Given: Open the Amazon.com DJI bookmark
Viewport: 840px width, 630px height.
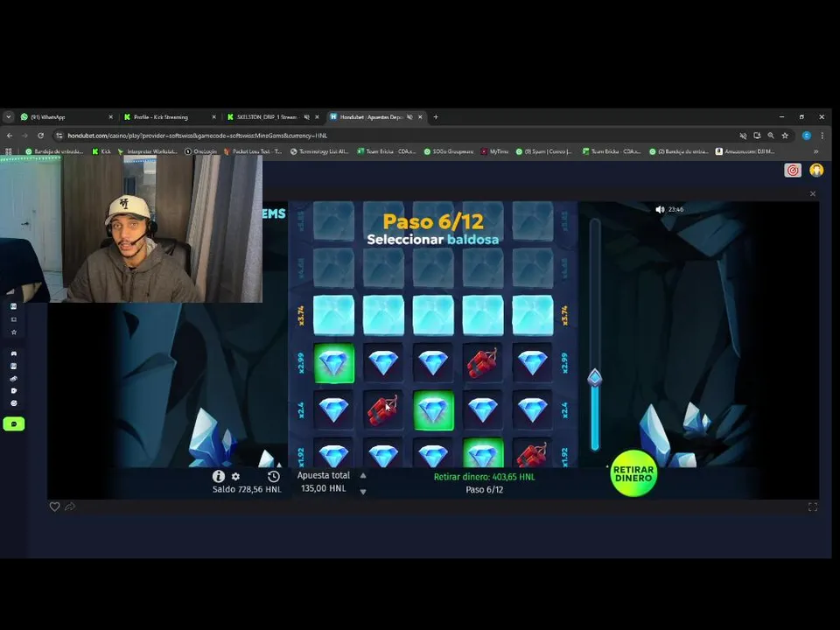Looking at the screenshot, I should (x=745, y=151).
